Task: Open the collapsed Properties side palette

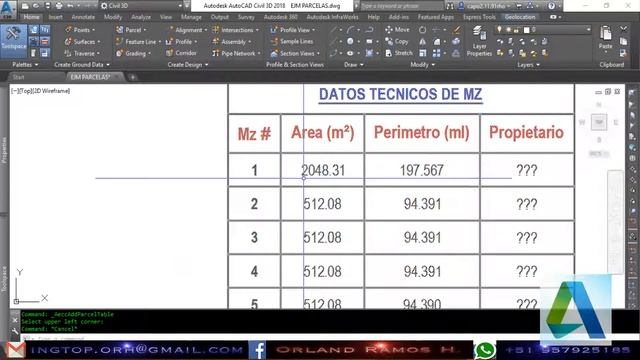Action: pos(4,150)
